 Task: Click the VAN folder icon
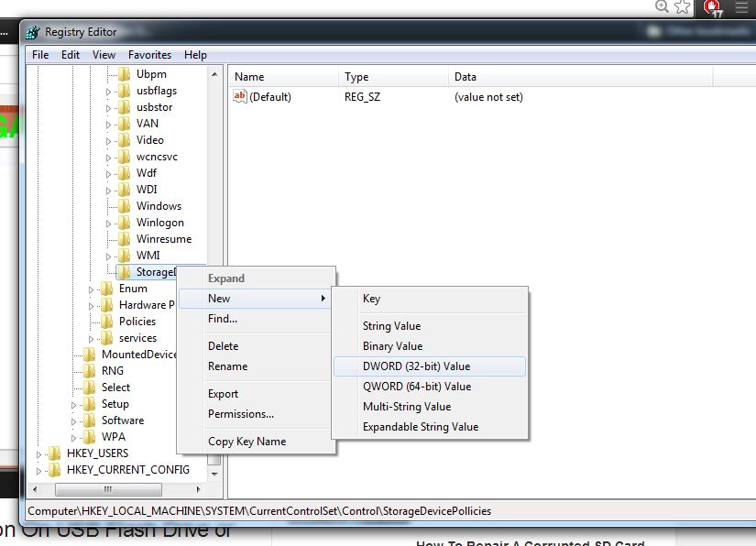tap(125, 124)
